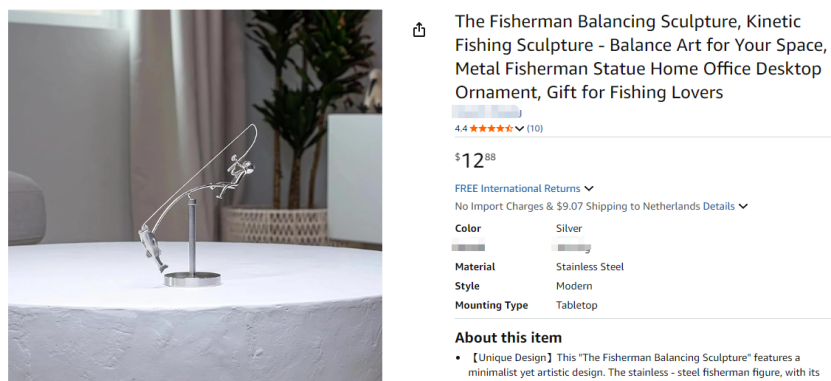
Task: Click the Tabletop mounting type value
Action: [x=577, y=305]
